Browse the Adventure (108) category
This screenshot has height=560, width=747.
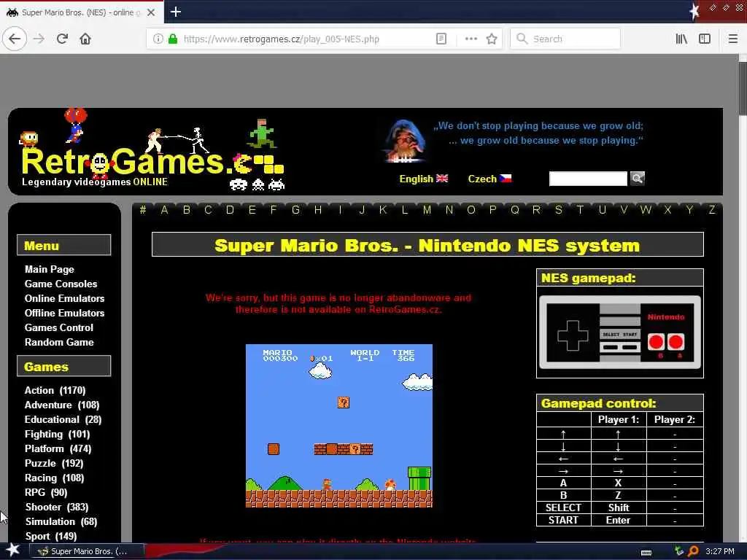(62, 405)
